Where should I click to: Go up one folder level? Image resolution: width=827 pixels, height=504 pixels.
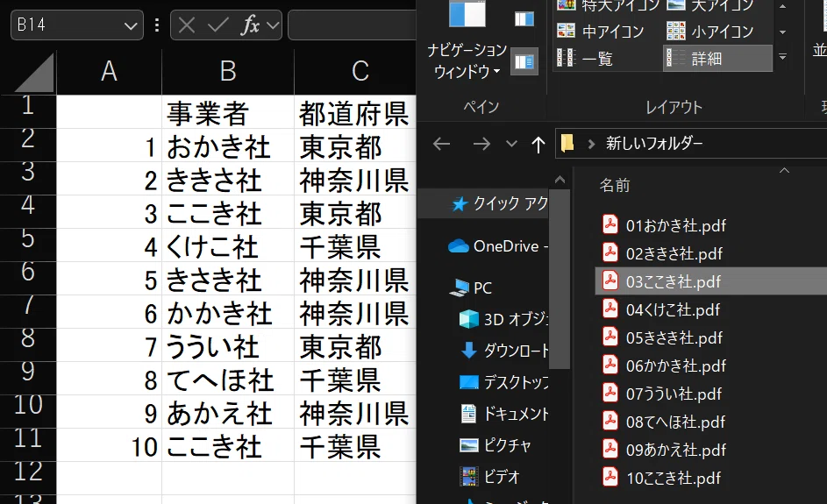click(538, 144)
